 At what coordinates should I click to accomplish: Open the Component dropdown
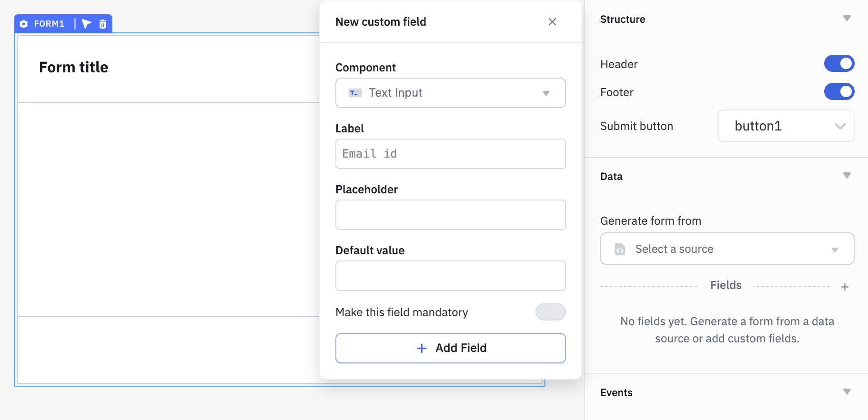[x=546, y=93]
